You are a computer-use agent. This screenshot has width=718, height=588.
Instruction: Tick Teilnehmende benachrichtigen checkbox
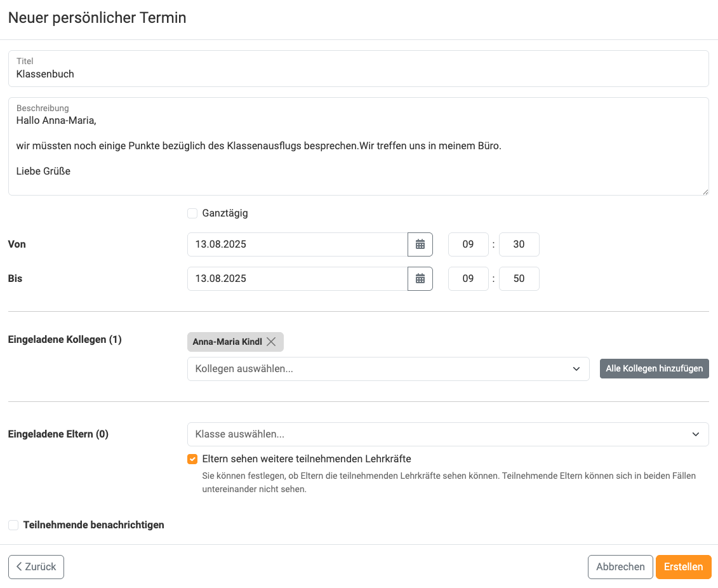point(13,525)
